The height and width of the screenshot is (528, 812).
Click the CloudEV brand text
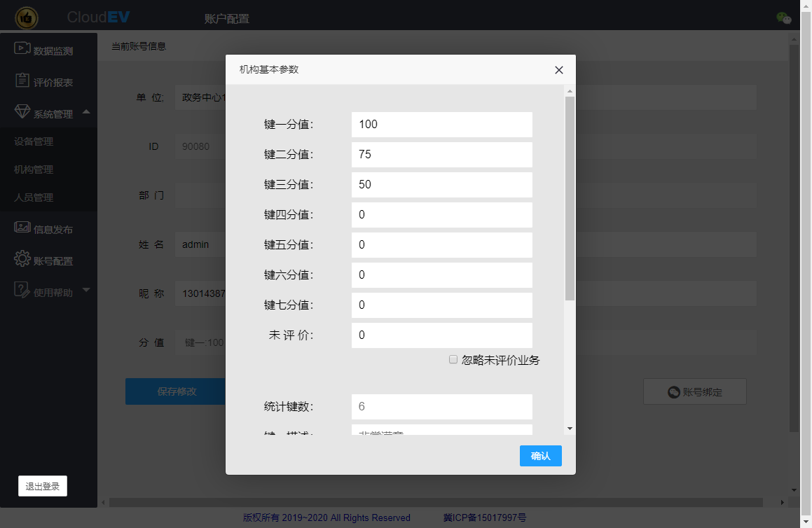pos(98,17)
